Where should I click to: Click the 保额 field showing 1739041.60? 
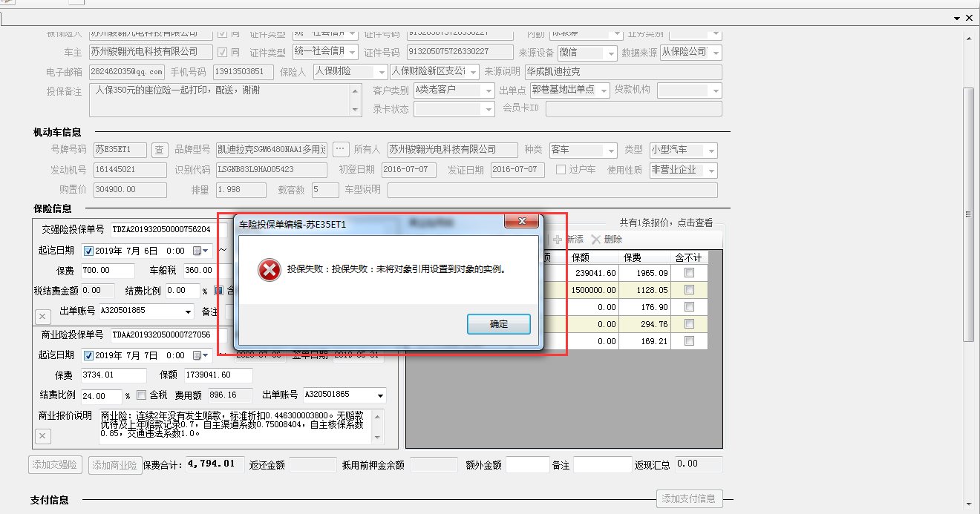(x=218, y=375)
